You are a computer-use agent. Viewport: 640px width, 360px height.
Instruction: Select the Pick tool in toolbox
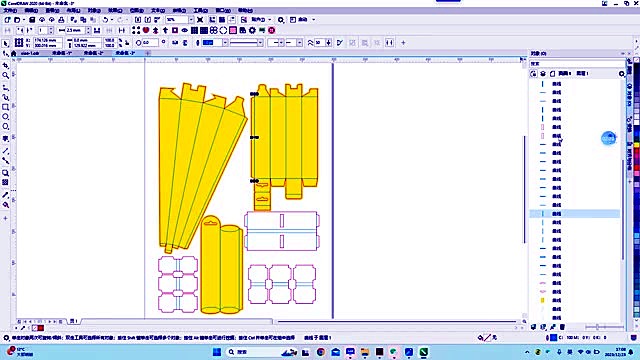5,43
